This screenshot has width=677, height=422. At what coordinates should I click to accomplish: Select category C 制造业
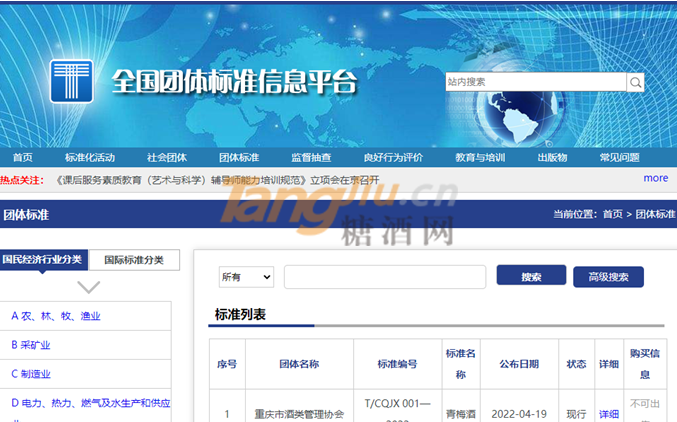[31, 374]
